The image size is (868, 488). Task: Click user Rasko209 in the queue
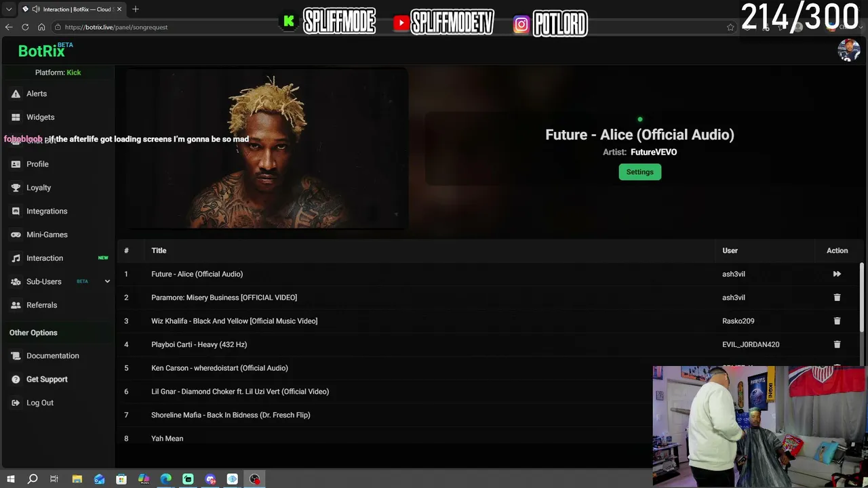(738, 321)
